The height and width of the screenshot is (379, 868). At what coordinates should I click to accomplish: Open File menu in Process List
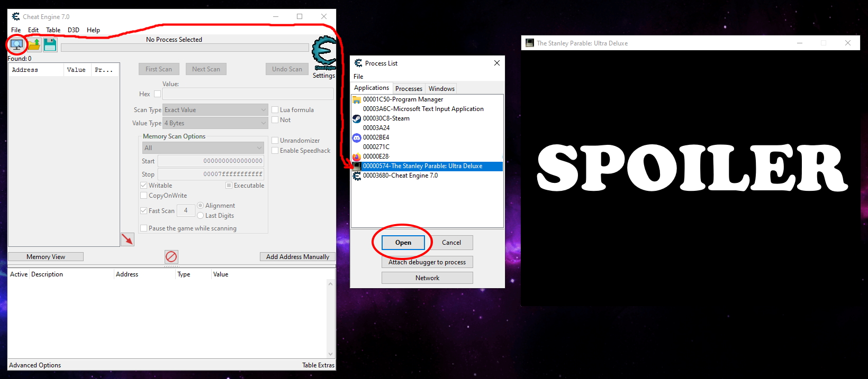click(358, 77)
